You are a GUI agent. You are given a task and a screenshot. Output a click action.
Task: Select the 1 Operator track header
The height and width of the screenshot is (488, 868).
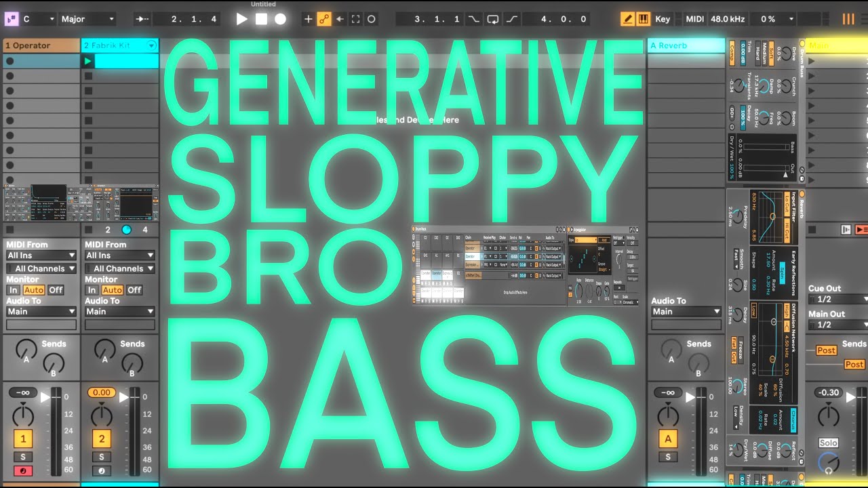click(41, 45)
